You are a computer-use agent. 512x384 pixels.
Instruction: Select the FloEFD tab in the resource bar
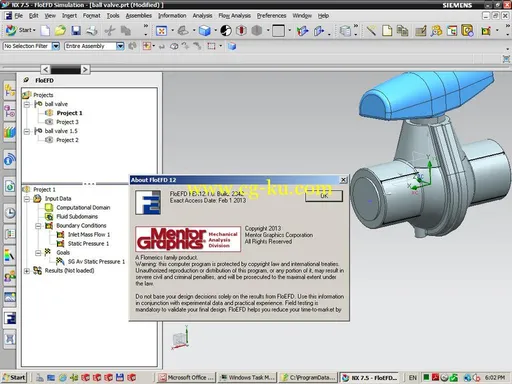(x=10, y=318)
